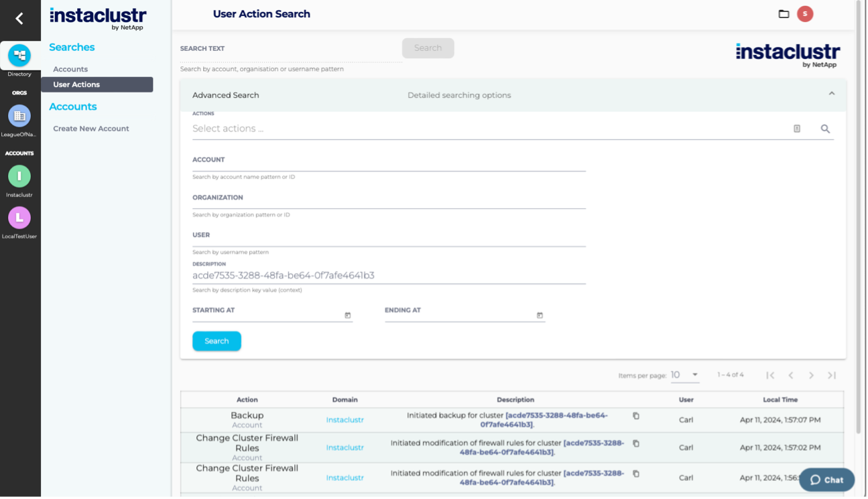
Task: Open Ending At calendar picker
Action: 540,315
